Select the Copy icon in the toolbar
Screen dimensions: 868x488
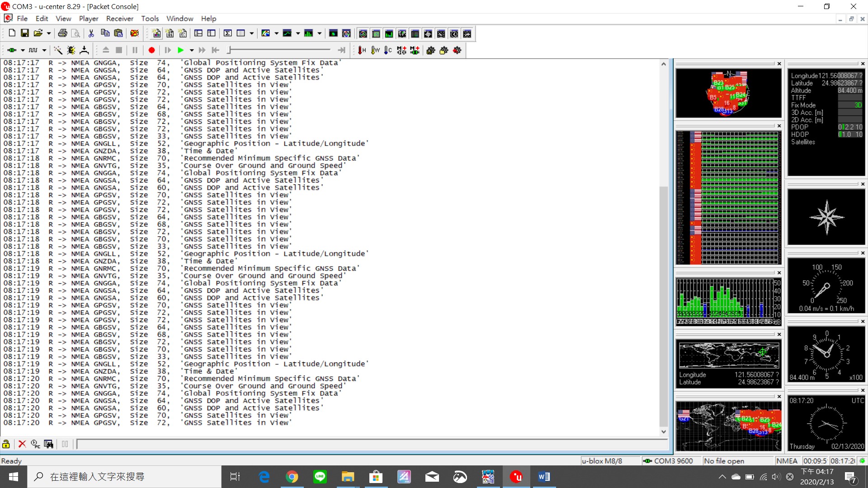[x=105, y=33]
